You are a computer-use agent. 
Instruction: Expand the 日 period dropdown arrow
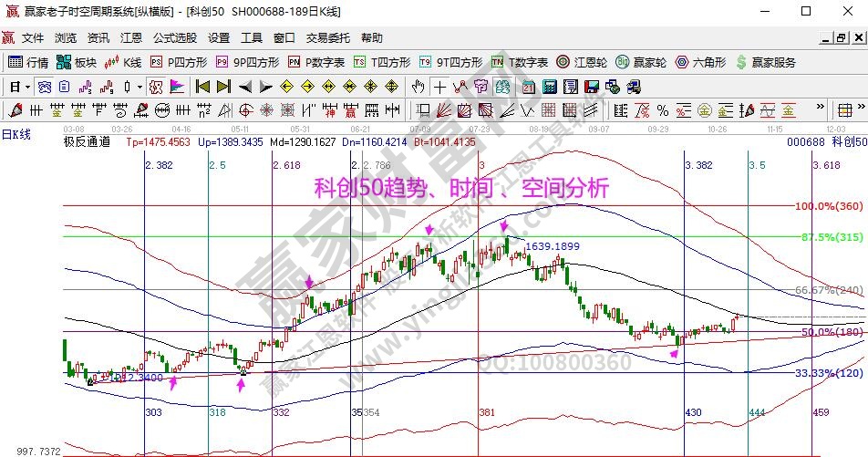(x=28, y=87)
